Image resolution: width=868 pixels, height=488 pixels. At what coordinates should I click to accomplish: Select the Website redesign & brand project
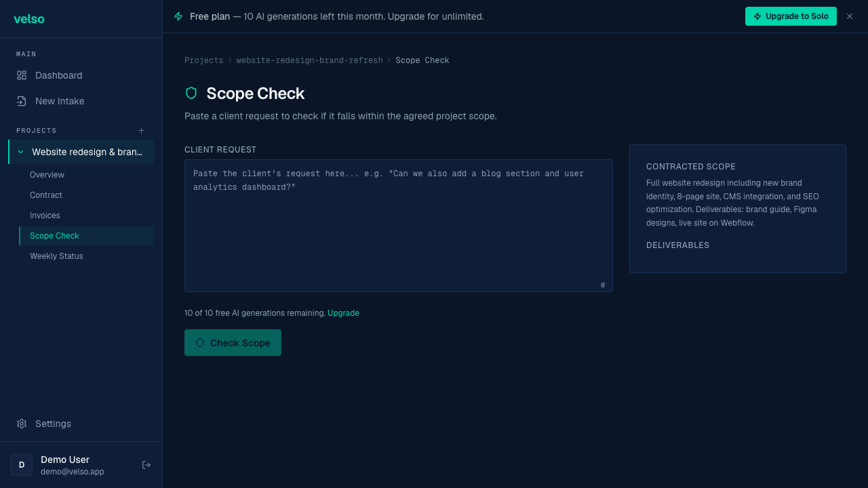[x=81, y=152]
